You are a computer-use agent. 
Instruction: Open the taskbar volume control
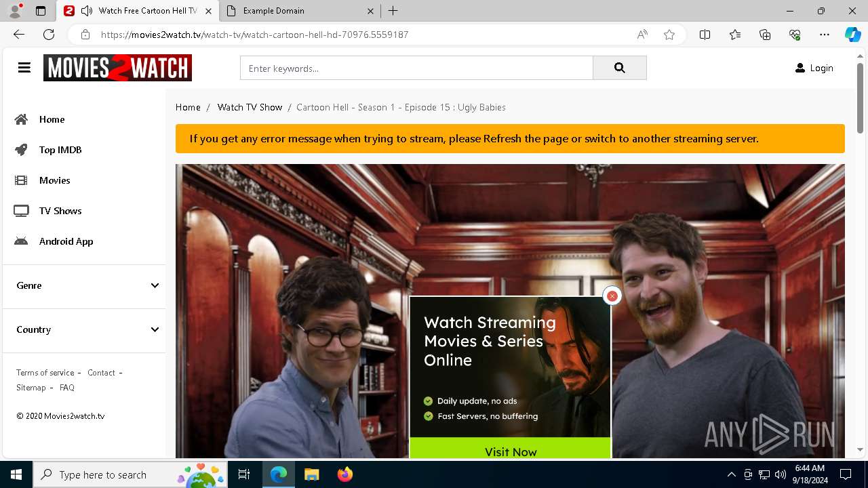coord(781,474)
